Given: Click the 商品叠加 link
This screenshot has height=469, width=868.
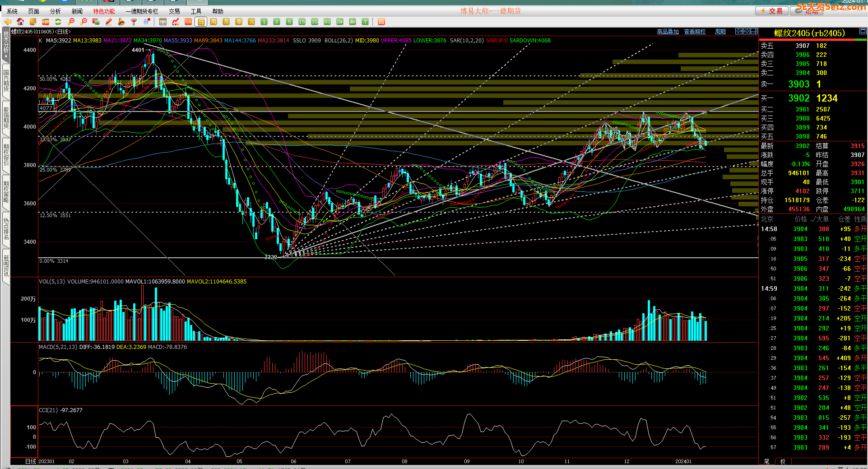Looking at the screenshot, I should (668, 32).
